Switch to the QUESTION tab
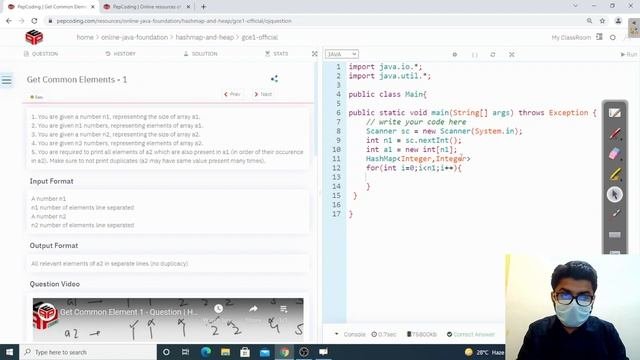Viewport: 640px width, 360px height. click(x=41, y=54)
